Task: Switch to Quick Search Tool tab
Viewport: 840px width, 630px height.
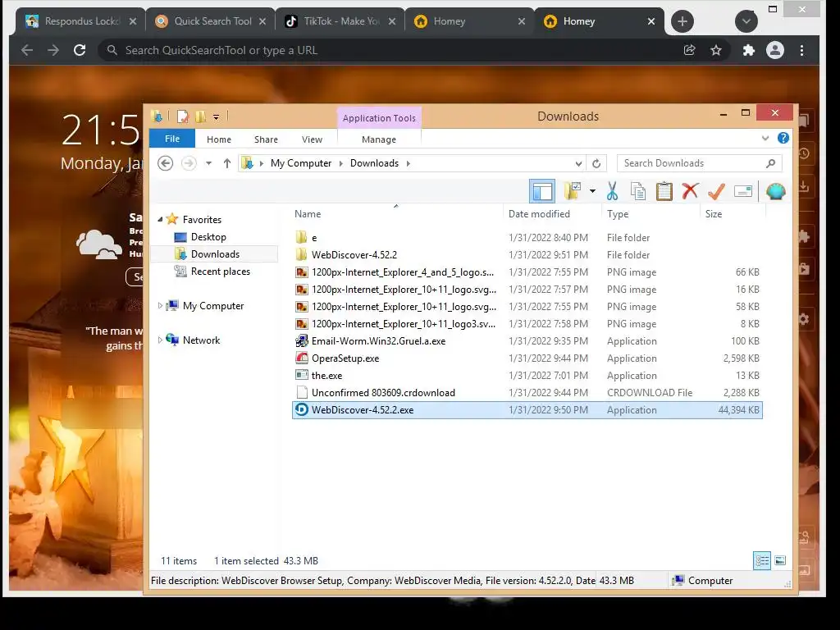Action: pos(210,21)
